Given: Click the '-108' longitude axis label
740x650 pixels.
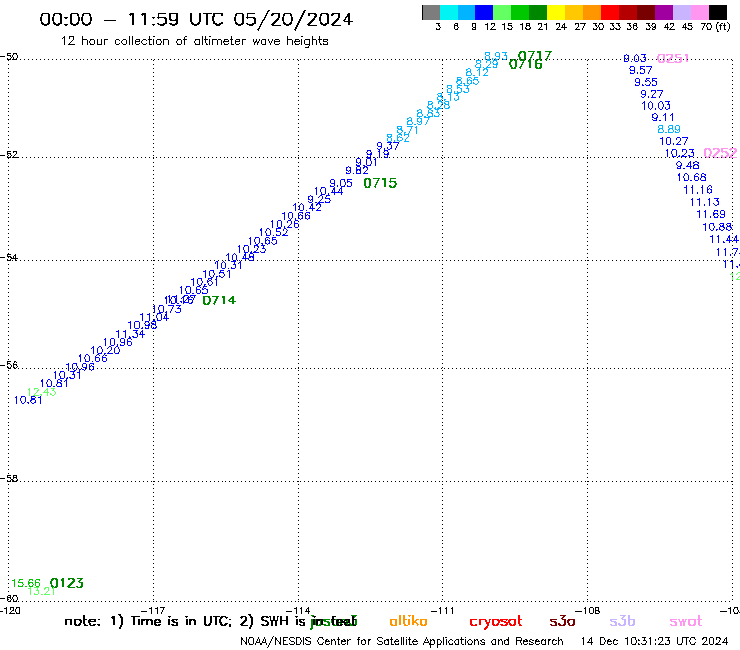Looking at the screenshot, I should (588, 610).
